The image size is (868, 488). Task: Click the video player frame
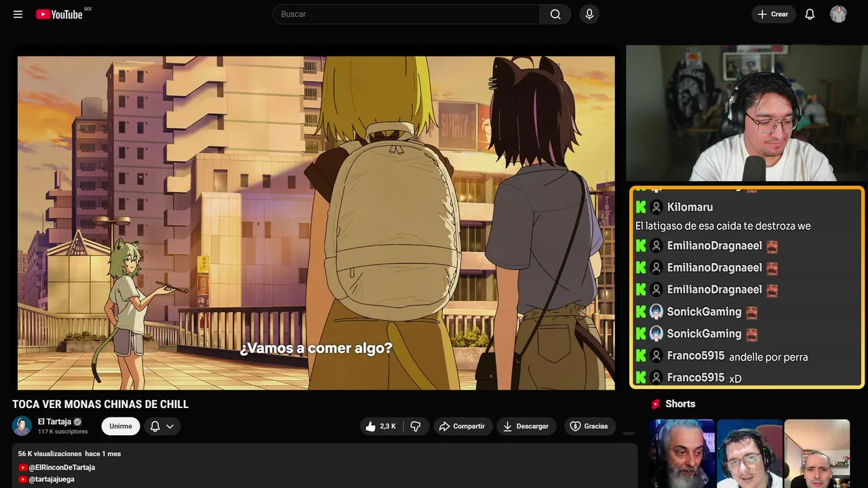click(316, 223)
